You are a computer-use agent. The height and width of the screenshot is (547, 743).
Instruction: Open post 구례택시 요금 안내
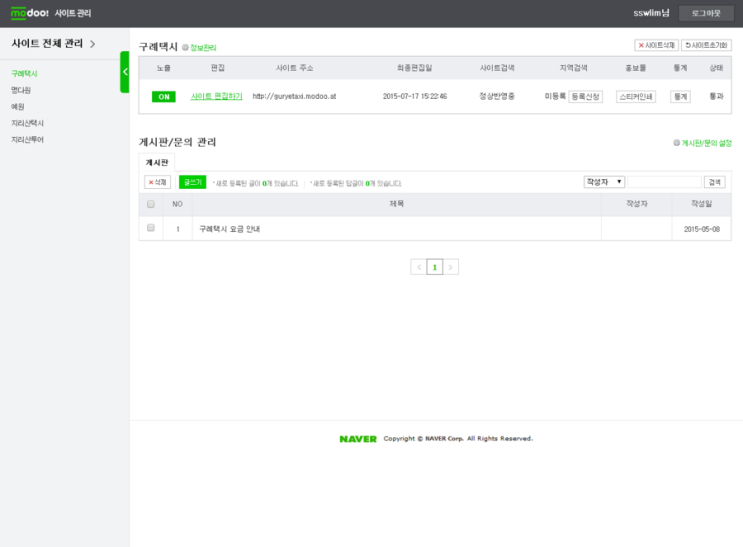click(229, 229)
